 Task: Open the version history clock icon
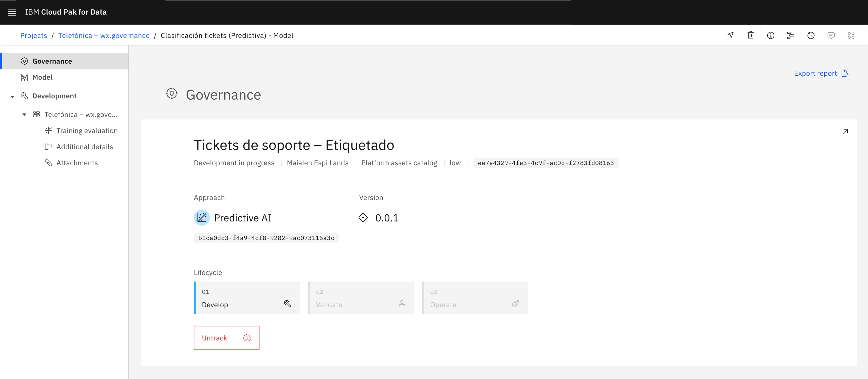click(x=811, y=35)
